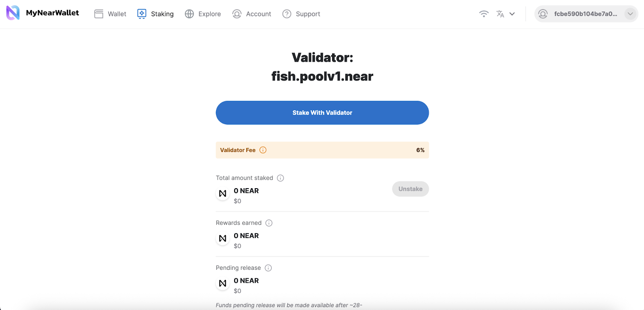644x310 pixels.
Task: Click info icon beside Pending release
Action: point(268,268)
